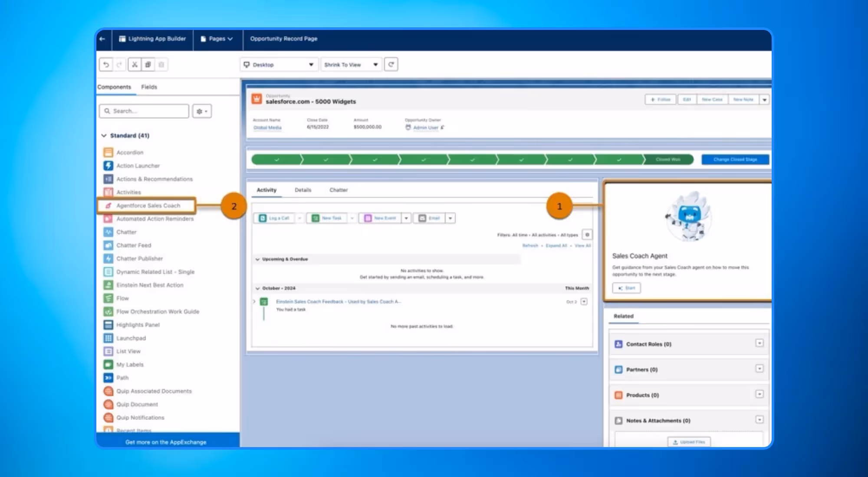Open the Details tab
This screenshot has height=477, width=868.
(x=303, y=190)
